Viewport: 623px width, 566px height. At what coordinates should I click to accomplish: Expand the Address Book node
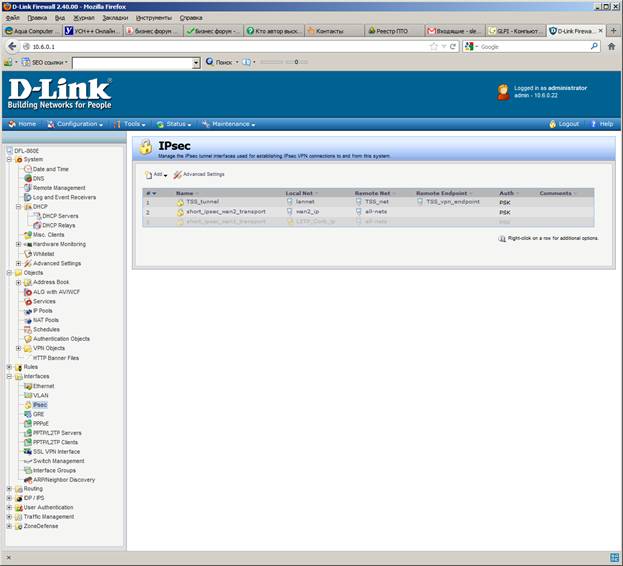tap(18, 282)
